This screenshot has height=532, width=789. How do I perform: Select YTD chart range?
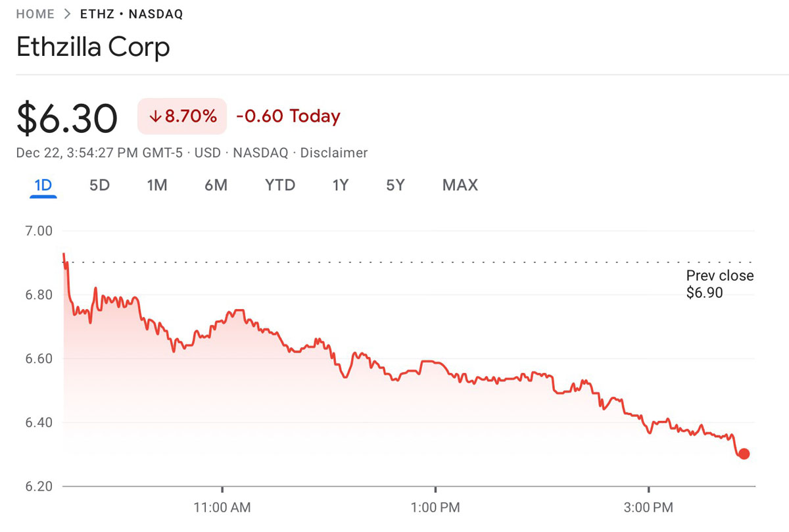pos(280,185)
